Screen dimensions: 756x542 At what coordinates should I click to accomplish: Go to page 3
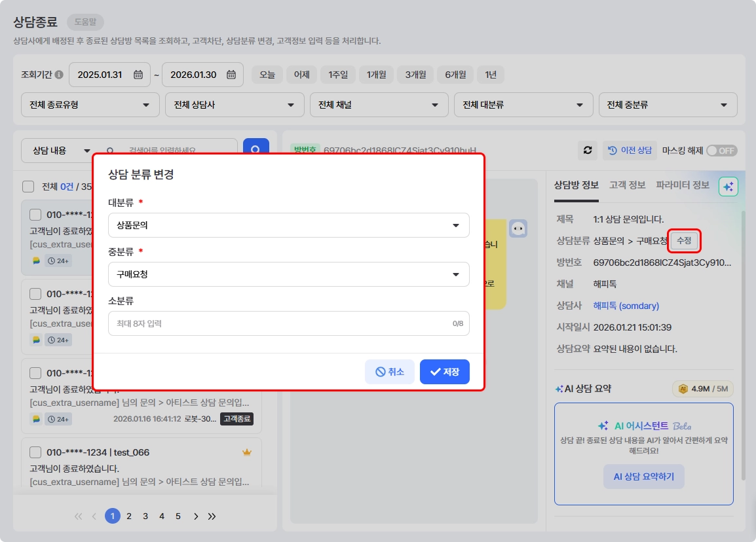pos(145,516)
